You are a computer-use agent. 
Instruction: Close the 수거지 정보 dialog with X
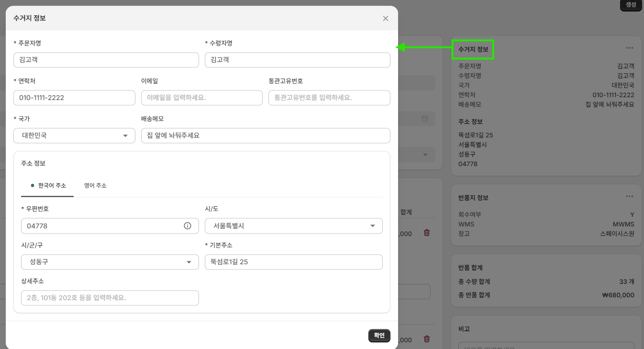point(386,19)
